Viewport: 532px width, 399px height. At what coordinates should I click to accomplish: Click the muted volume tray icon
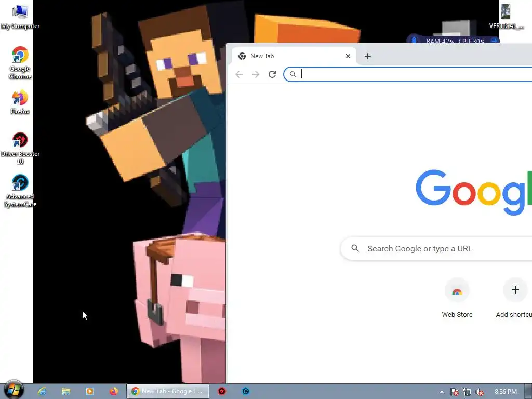(x=480, y=392)
